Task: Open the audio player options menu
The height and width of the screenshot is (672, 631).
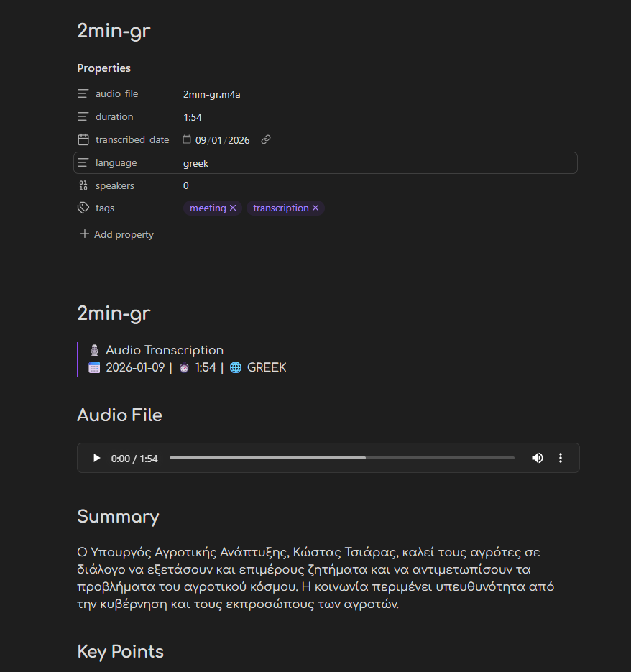Action: 560,458
